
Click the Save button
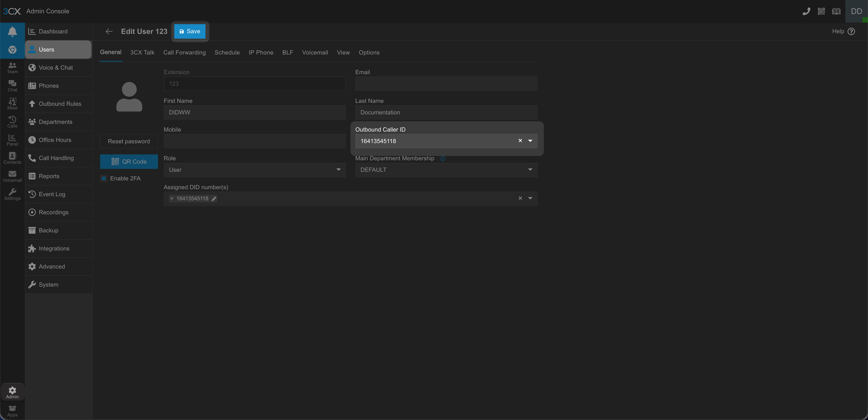click(190, 31)
